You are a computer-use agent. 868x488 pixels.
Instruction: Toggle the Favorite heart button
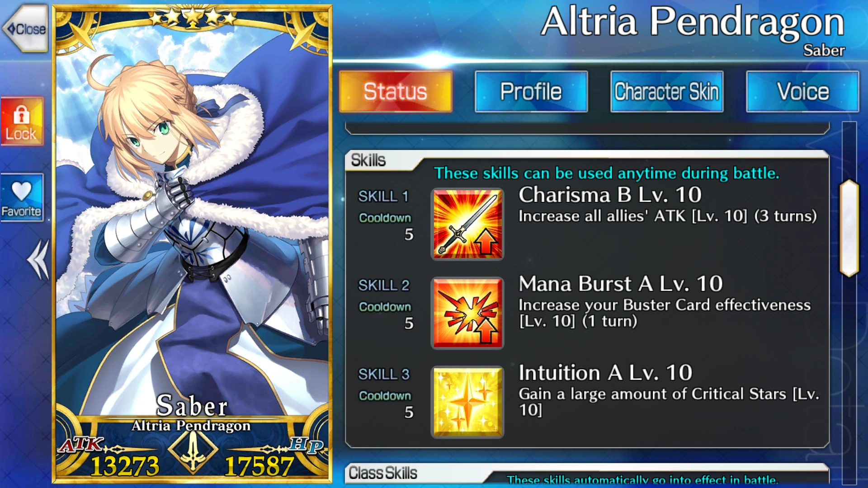coord(22,198)
